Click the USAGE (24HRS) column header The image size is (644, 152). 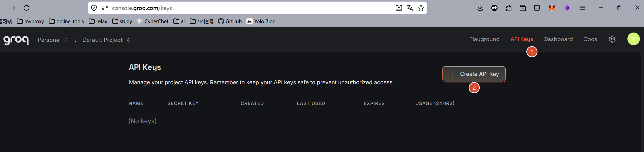click(x=435, y=103)
